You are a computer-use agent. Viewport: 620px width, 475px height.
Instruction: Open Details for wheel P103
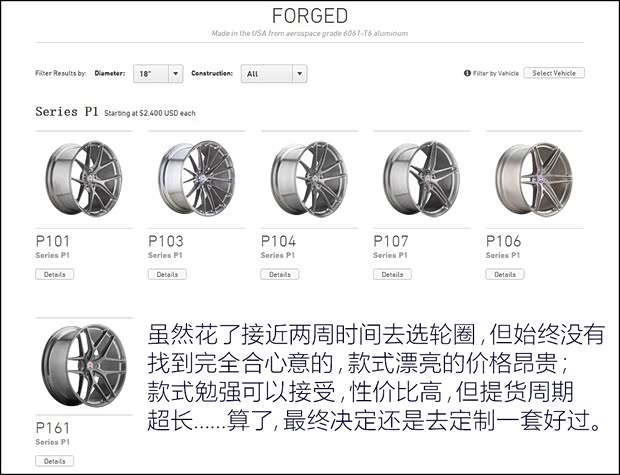(x=167, y=274)
